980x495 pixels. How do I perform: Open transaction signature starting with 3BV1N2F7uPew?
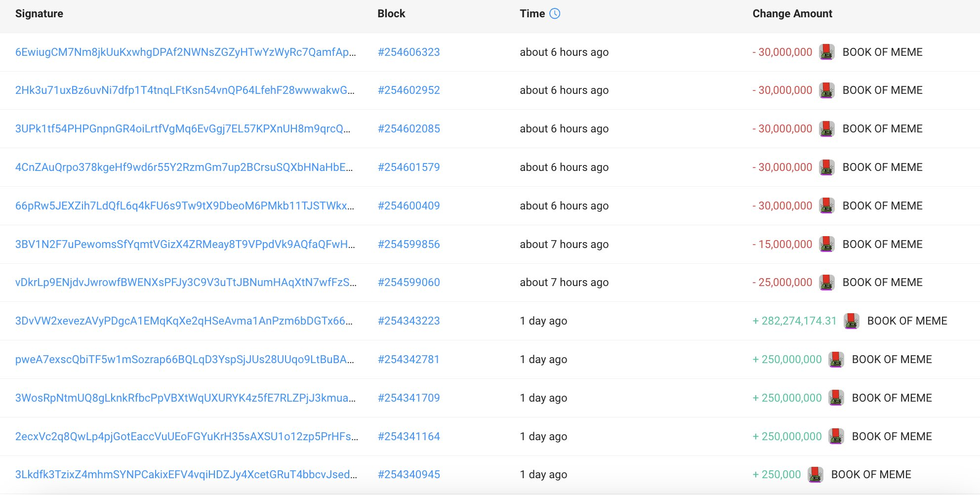point(185,245)
